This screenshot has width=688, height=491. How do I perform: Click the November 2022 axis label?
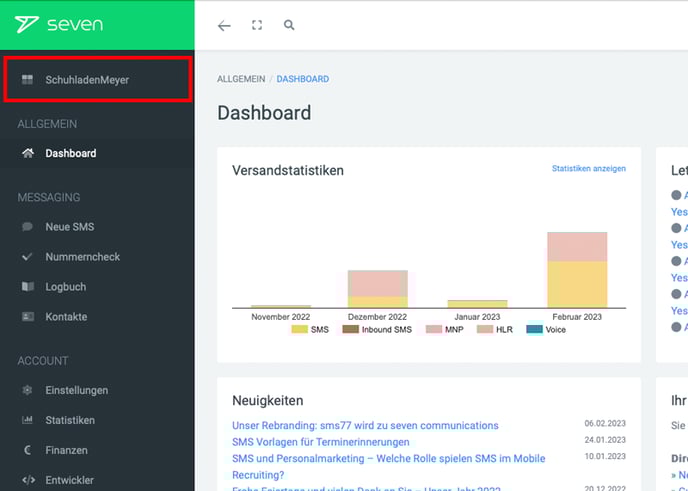[x=280, y=317]
